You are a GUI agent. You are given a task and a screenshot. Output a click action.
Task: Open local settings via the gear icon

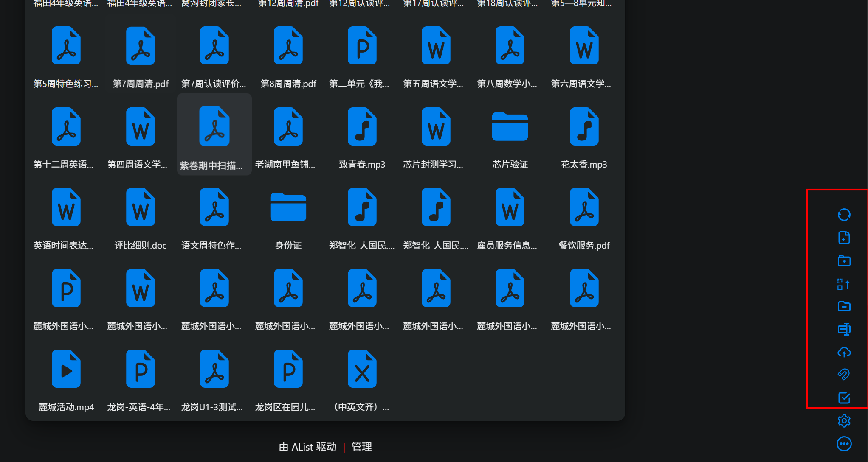(x=844, y=421)
